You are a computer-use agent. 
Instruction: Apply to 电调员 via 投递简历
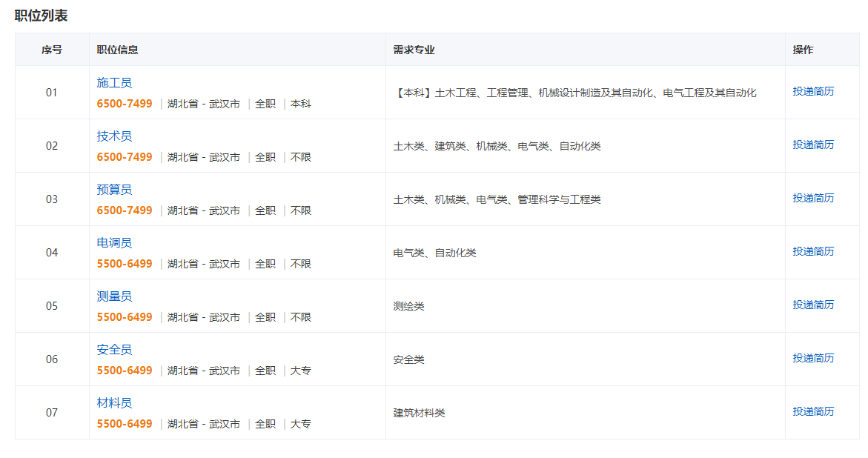point(813,251)
